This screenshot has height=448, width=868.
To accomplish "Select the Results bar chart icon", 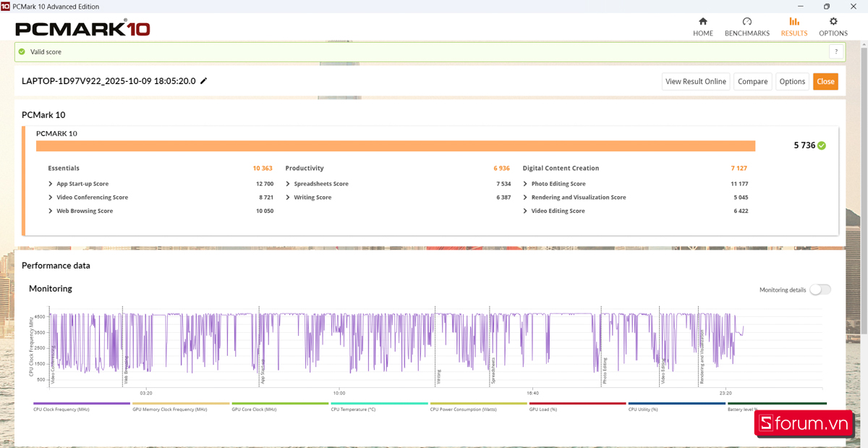I will [793, 22].
